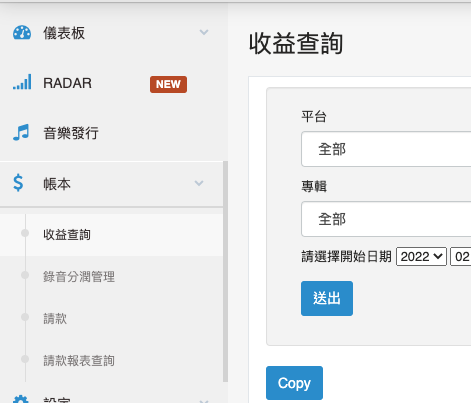471x403 pixels.
Task: Click the RADAR signal bars icon
Action: [x=22, y=82]
